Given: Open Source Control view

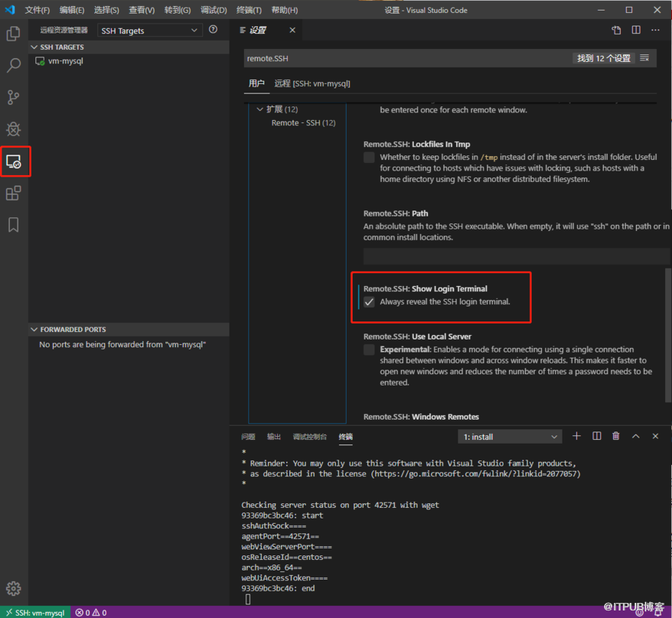Looking at the screenshot, I should pyautogui.click(x=15, y=97).
